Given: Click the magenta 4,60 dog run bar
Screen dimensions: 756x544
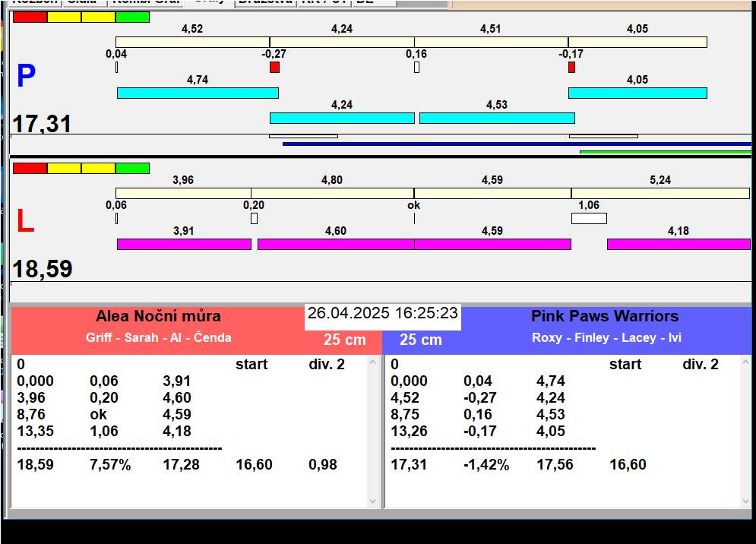Looking at the screenshot, I should point(336,244).
